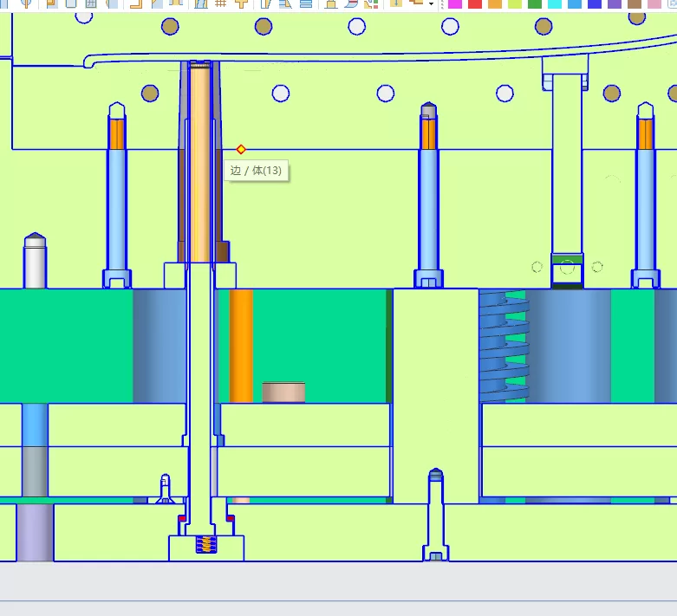This screenshot has width=677, height=616.
Task: Select the orange vertical rod in green plate
Action: pos(241,346)
